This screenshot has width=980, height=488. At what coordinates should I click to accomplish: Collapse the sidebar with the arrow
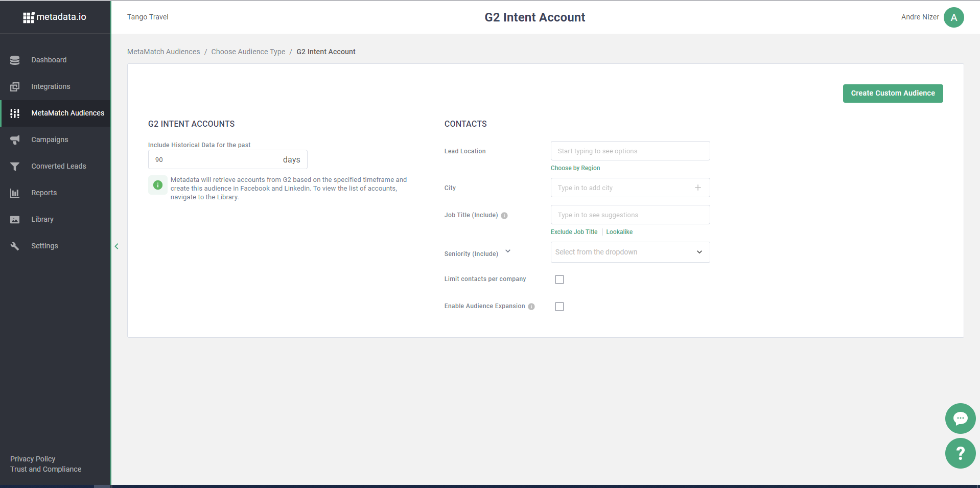(116, 246)
